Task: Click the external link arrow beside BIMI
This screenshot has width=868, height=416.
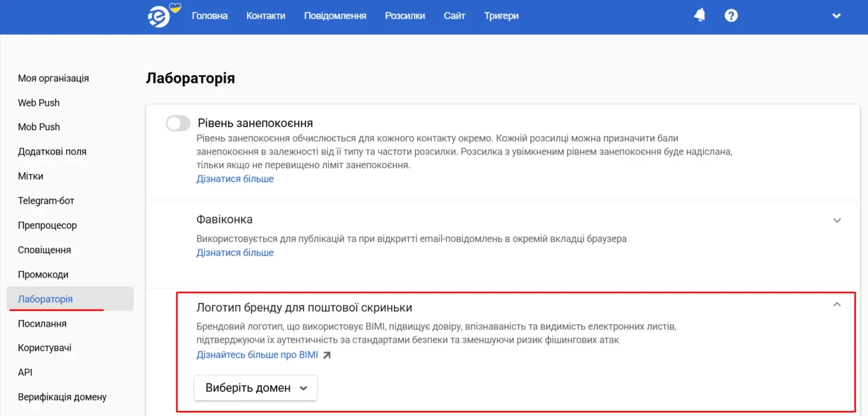Action: 327,355
